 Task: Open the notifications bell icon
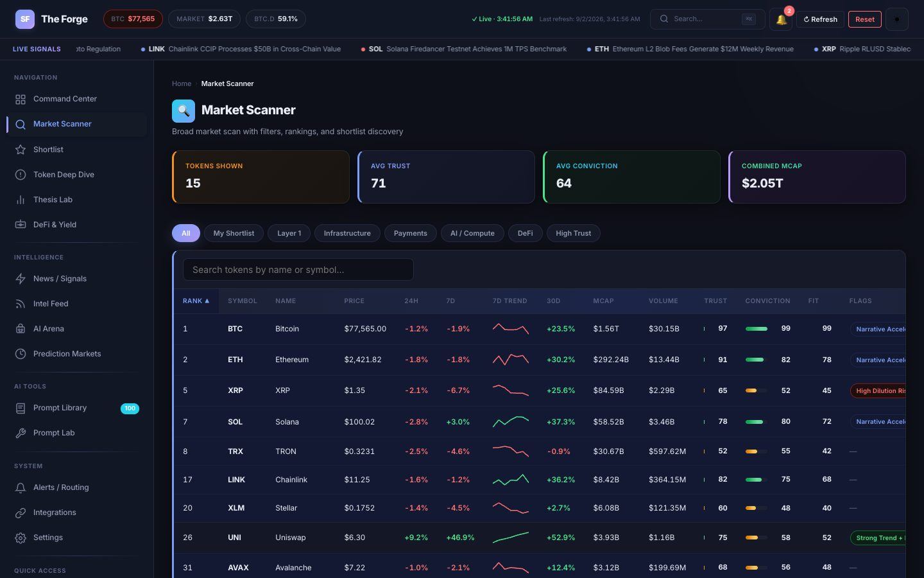pyautogui.click(x=781, y=19)
